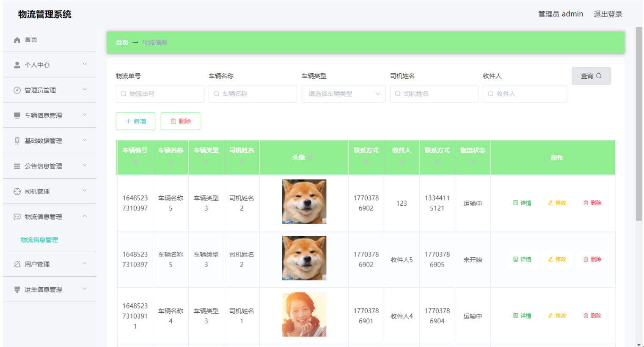Sort by 收件人 using its sort arrows

point(402,162)
